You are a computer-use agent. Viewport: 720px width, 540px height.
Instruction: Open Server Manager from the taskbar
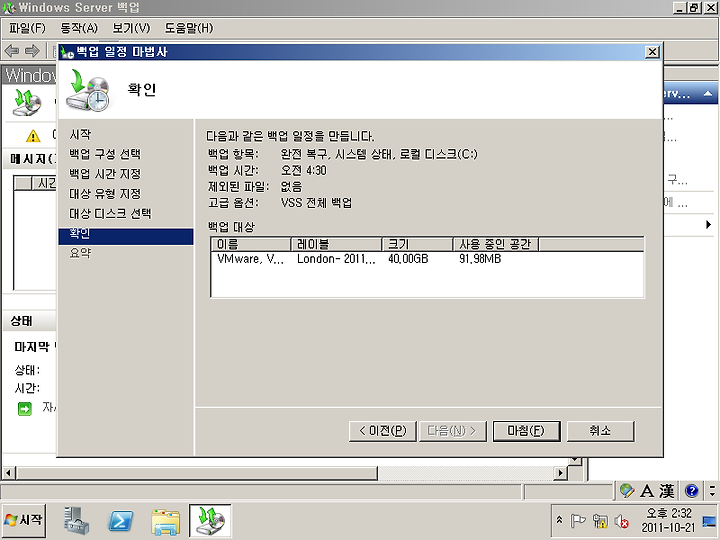pos(76,520)
